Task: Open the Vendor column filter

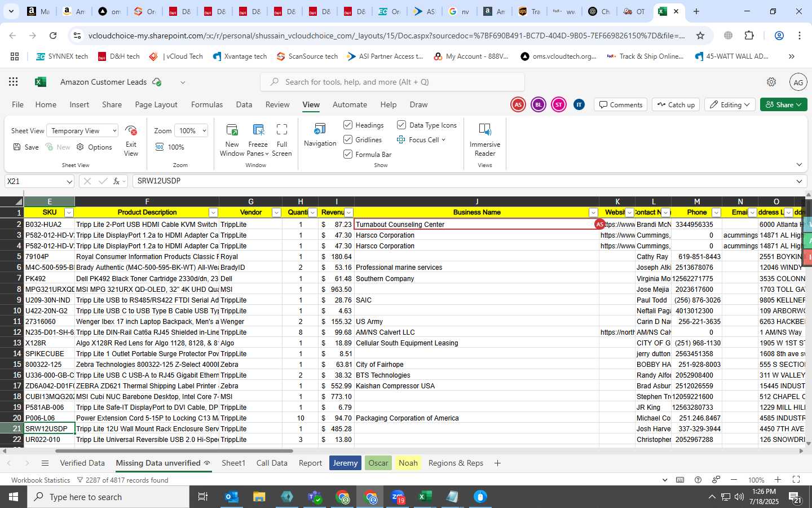Action: (x=276, y=213)
